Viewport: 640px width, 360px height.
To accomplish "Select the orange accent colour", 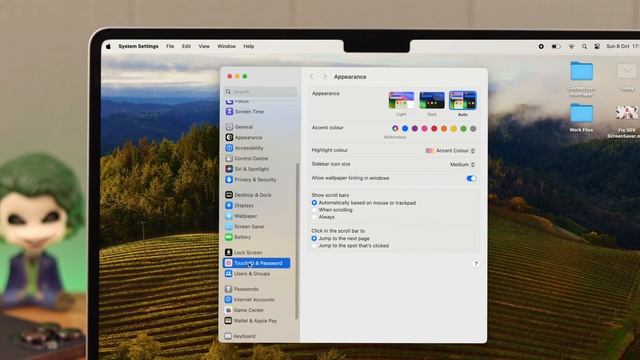I will [444, 129].
